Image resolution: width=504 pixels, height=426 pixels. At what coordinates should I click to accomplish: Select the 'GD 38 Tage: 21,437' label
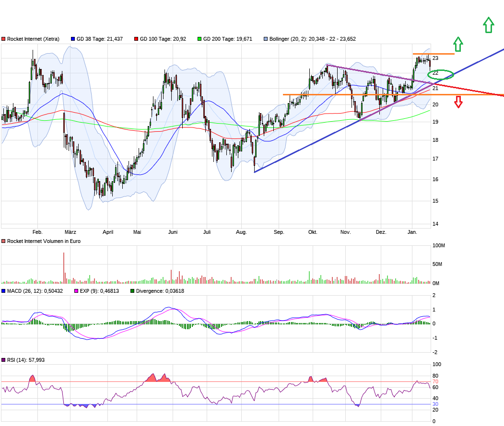tap(100, 39)
